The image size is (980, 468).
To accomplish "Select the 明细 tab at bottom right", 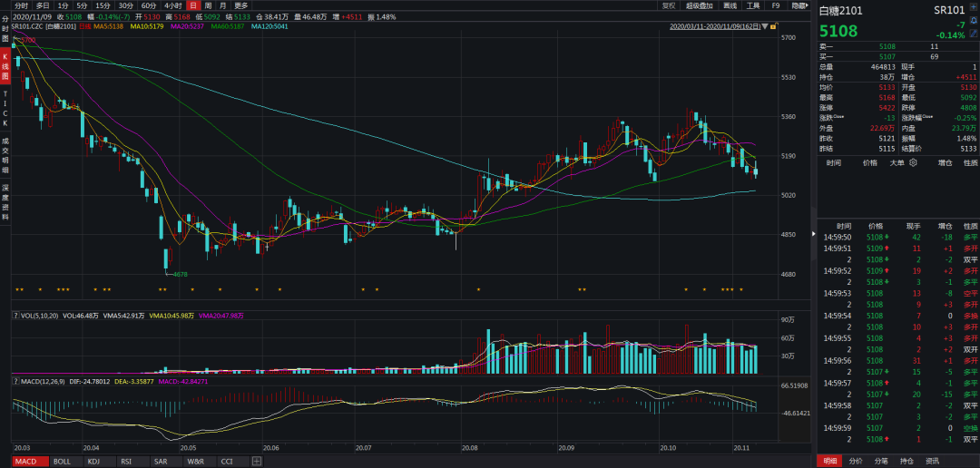I will 830,462.
